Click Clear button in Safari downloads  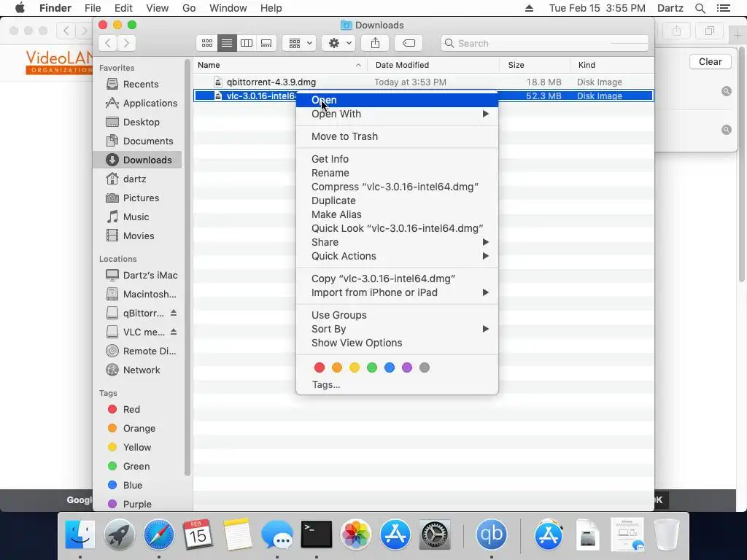coord(710,62)
